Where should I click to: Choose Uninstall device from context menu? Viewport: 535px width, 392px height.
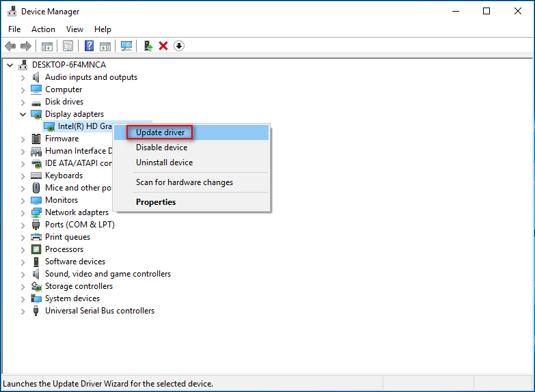point(191,163)
